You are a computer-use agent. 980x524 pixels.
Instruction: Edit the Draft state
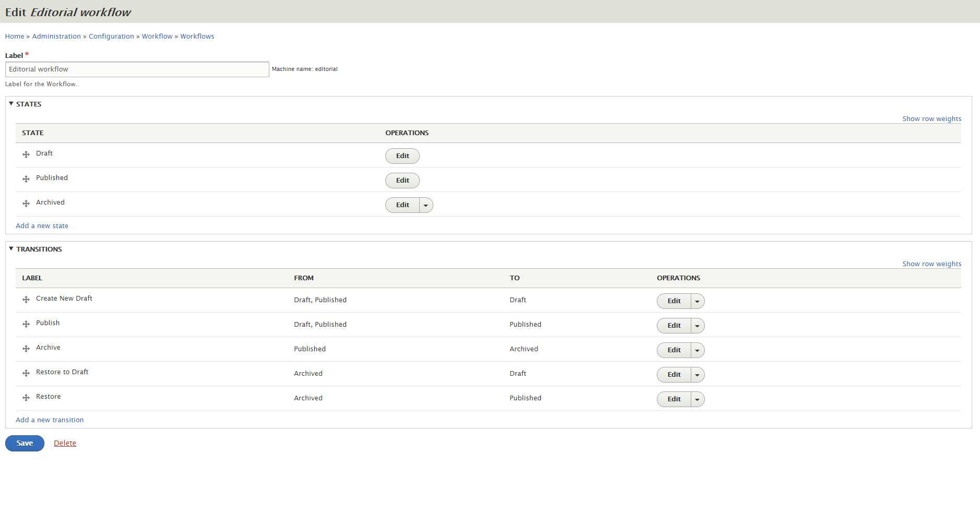(x=403, y=156)
